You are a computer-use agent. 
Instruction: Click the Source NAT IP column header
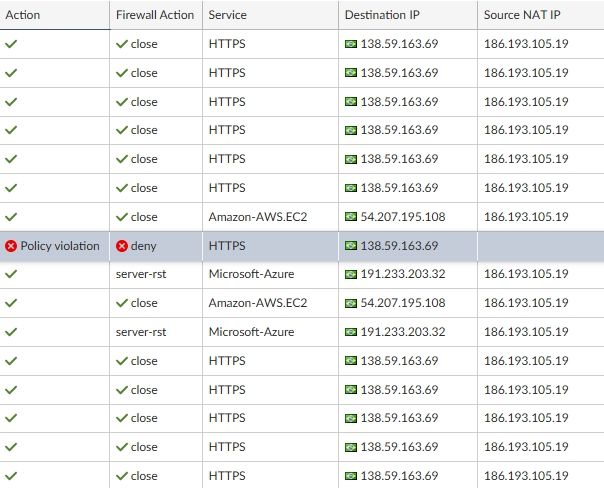[x=524, y=15]
